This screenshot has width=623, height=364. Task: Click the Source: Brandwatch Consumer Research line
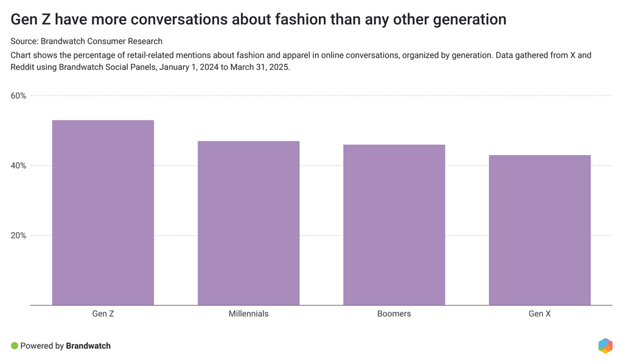click(86, 41)
